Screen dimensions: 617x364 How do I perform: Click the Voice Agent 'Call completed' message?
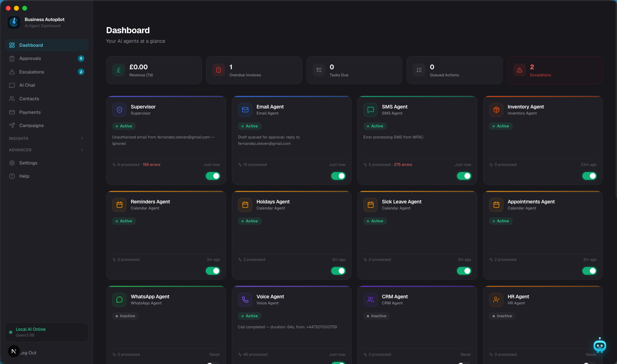click(287, 327)
